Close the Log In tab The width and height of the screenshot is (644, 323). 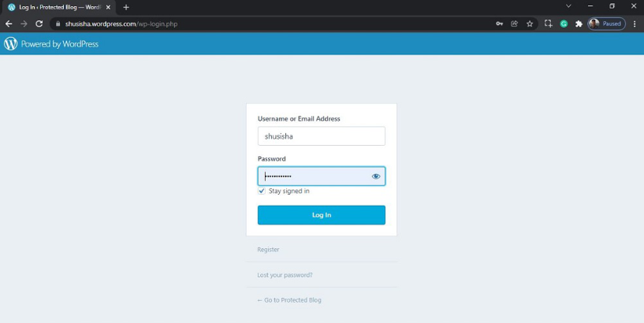[x=108, y=7]
